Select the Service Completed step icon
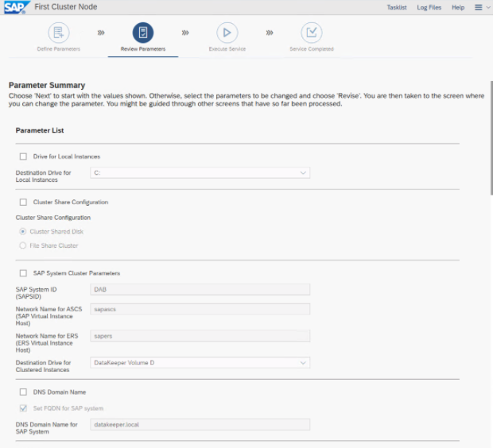 tap(312, 33)
